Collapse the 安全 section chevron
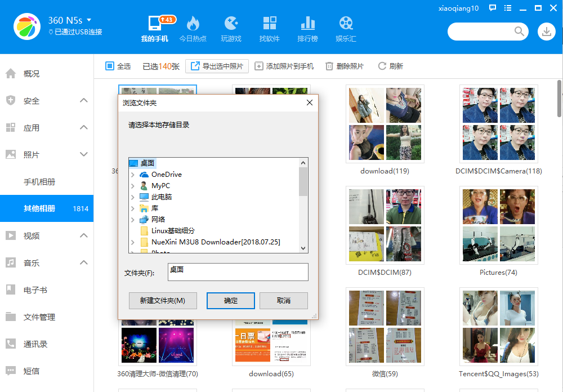Image resolution: width=563 pixels, height=392 pixels. pyautogui.click(x=84, y=100)
